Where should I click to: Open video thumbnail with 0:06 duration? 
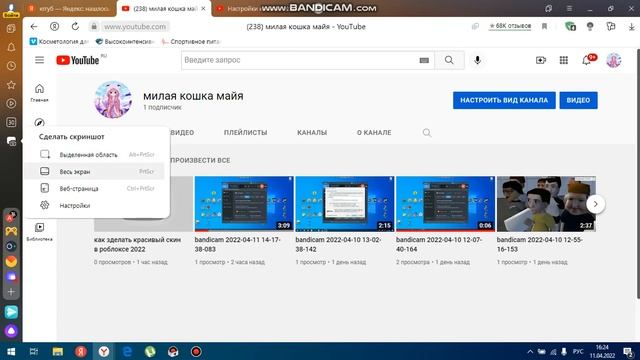[445, 204]
